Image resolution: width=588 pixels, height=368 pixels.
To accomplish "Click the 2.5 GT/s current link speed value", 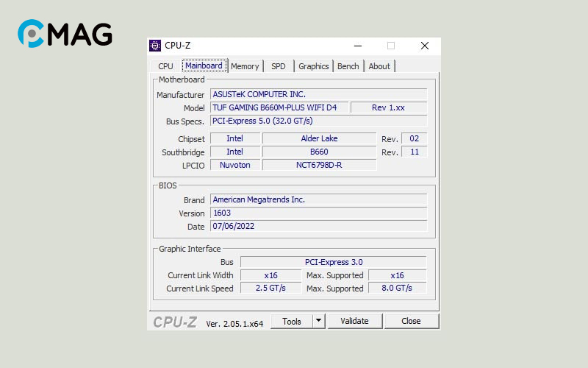I will pyautogui.click(x=270, y=288).
